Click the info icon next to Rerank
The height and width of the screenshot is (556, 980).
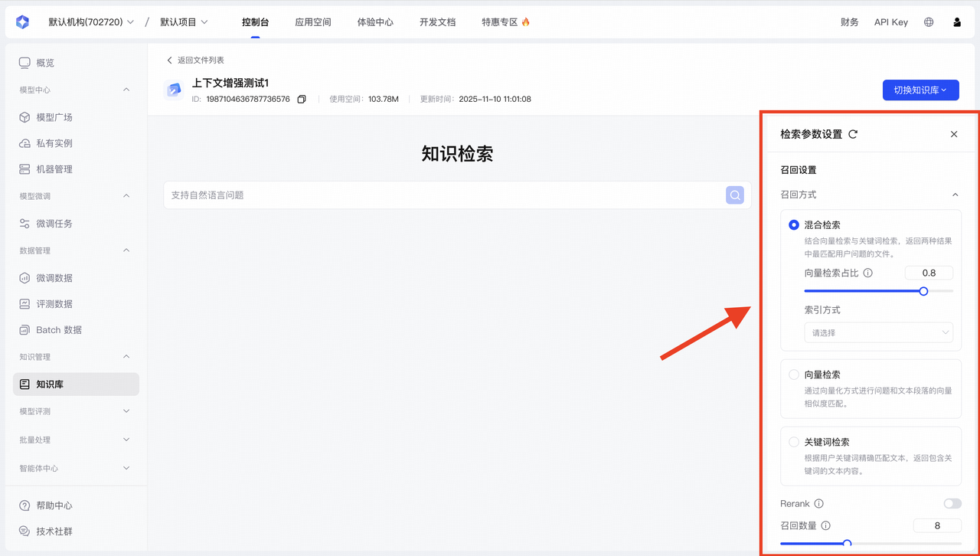[818, 503]
